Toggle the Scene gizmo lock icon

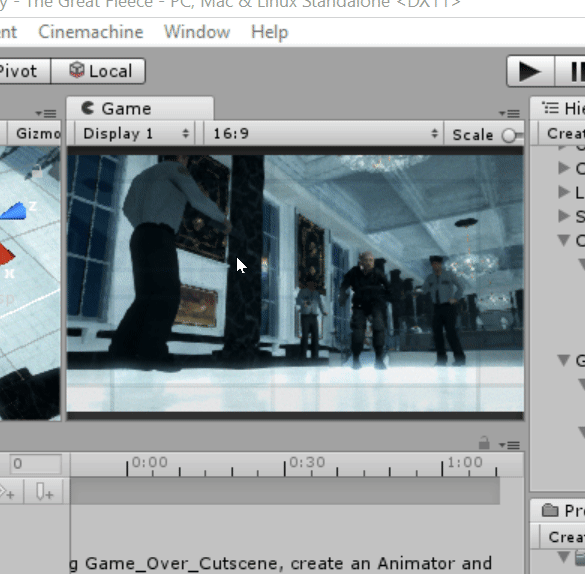(37, 171)
